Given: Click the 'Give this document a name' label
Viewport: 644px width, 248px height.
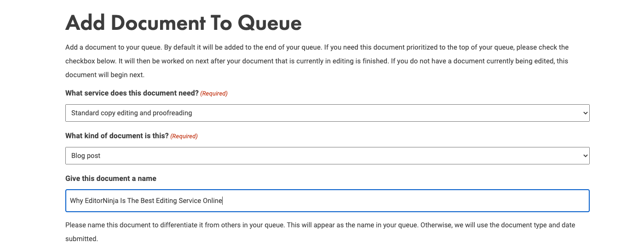Looking at the screenshot, I should click(111, 178).
